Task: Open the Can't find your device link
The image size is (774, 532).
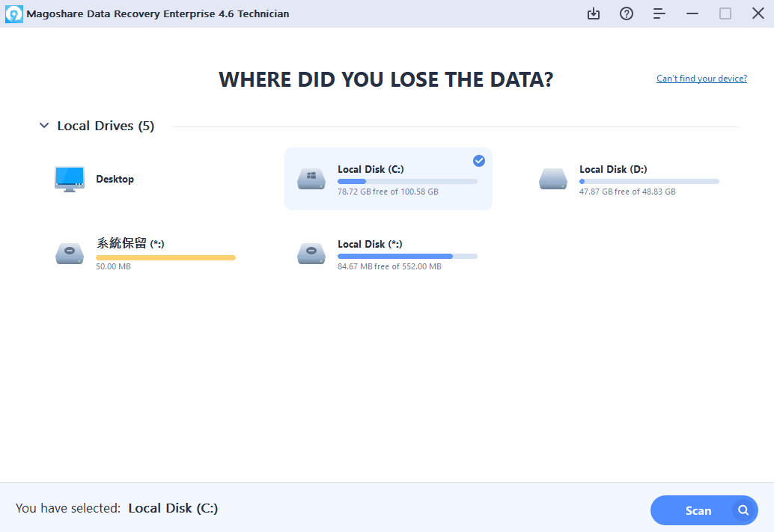Action: (701, 79)
